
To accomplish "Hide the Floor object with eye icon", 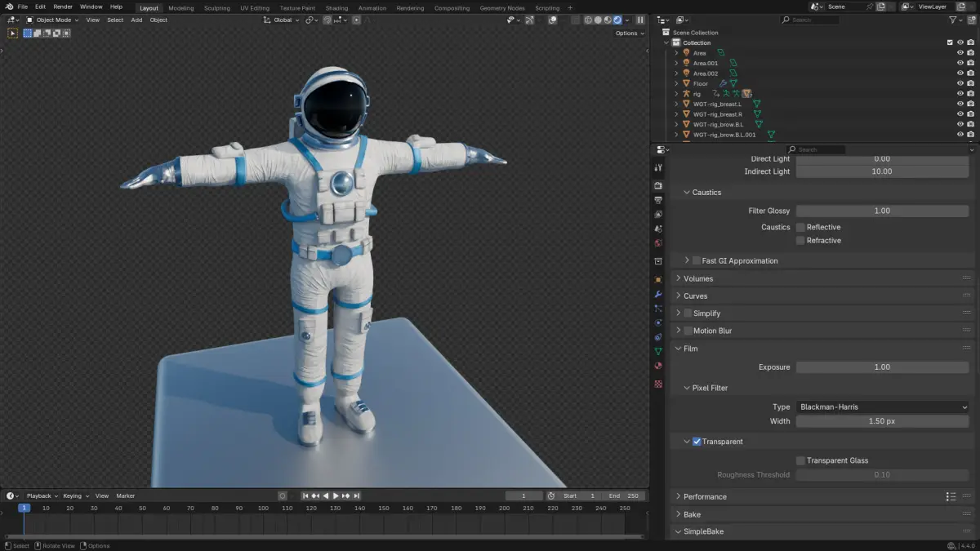I will tap(960, 83).
